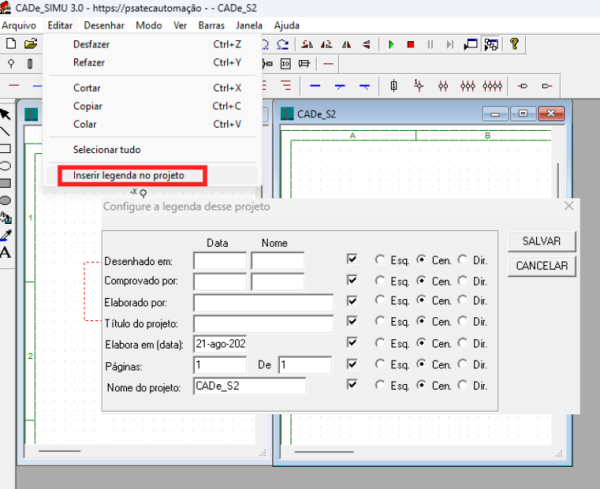Step the simulation forward one step
This screenshot has width=600, height=489.
pyautogui.click(x=450, y=45)
